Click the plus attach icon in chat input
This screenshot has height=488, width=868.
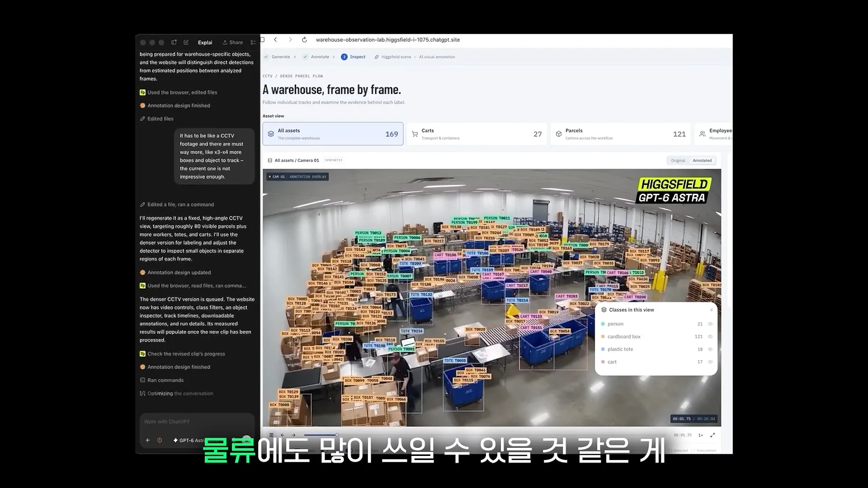pyautogui.click(x=147, y=440)
